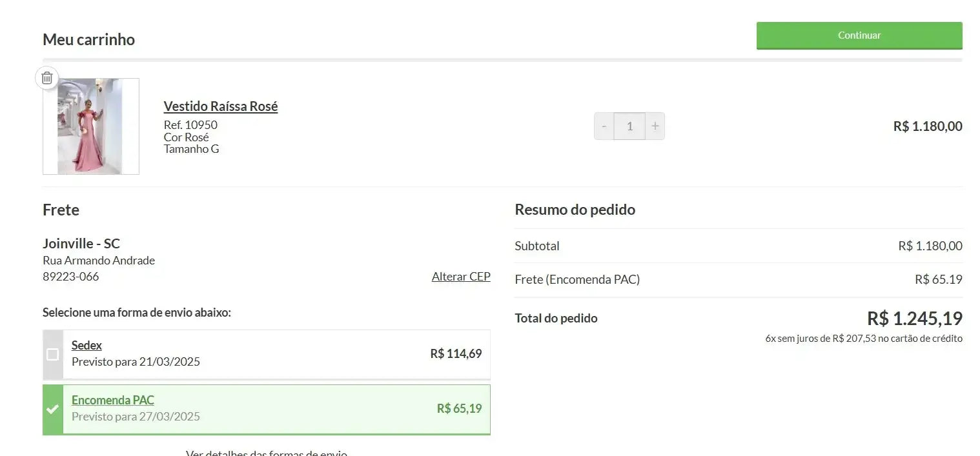Screen dimensions: 980x456
Task: Remove the item with the trash icon
Action: tap(47, 78)
